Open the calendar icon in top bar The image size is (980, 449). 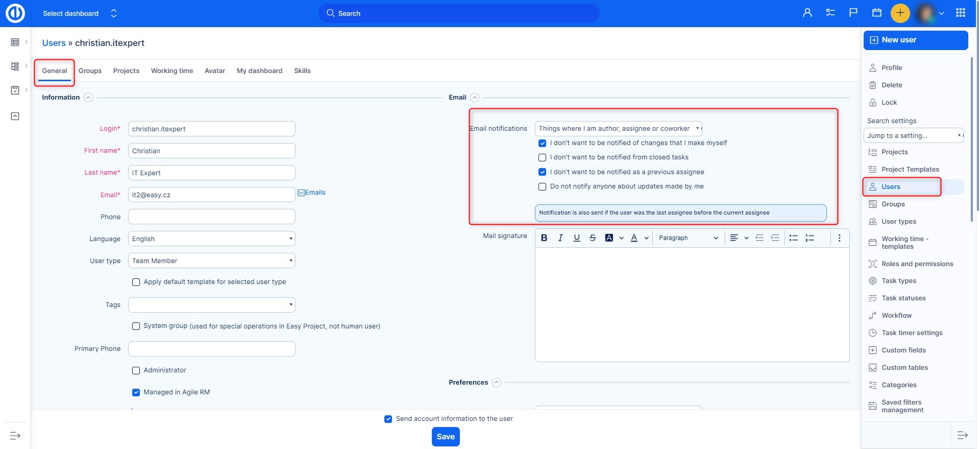click(x=877, y=13)
